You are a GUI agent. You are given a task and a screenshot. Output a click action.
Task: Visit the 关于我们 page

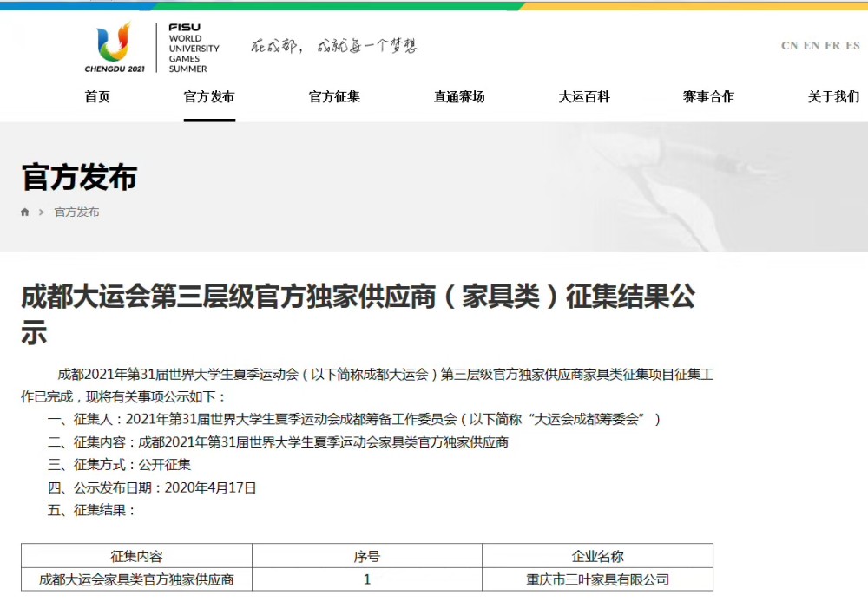point(833,97)
